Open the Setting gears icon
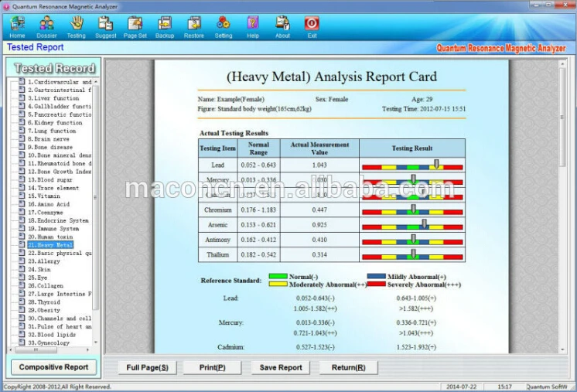 [x=224, y=26]
